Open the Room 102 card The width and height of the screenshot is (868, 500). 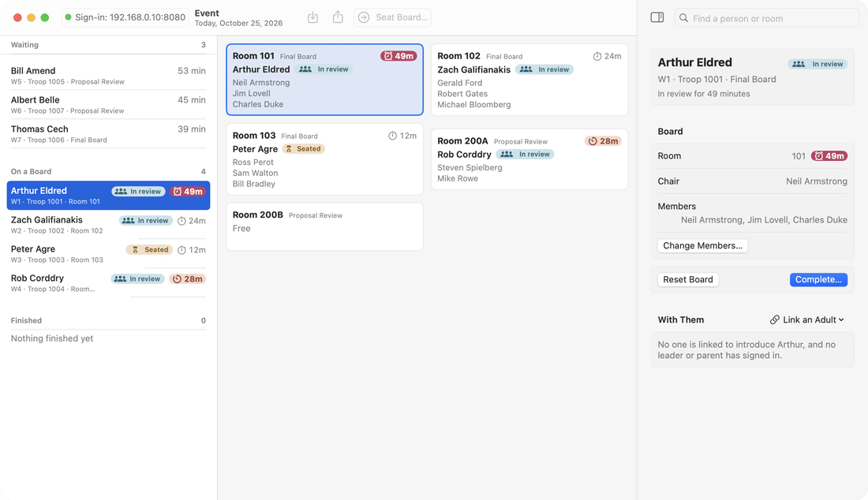529,80
